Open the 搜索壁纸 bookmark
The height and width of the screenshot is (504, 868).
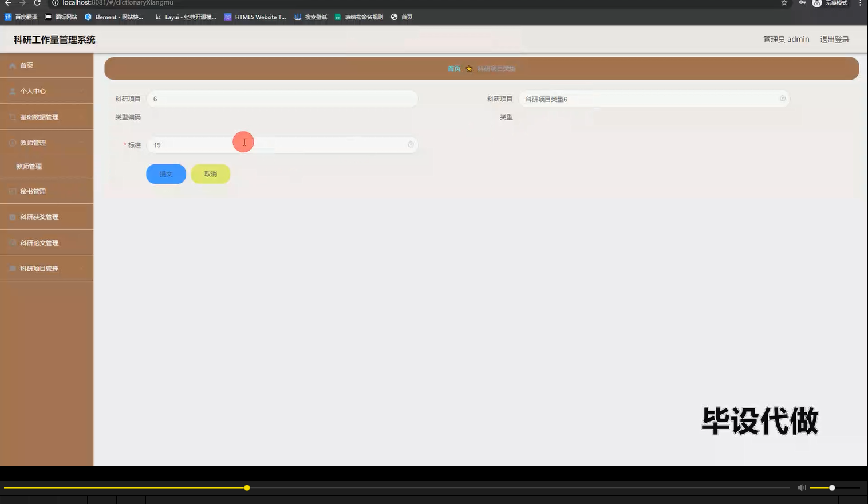pos(311,17)
